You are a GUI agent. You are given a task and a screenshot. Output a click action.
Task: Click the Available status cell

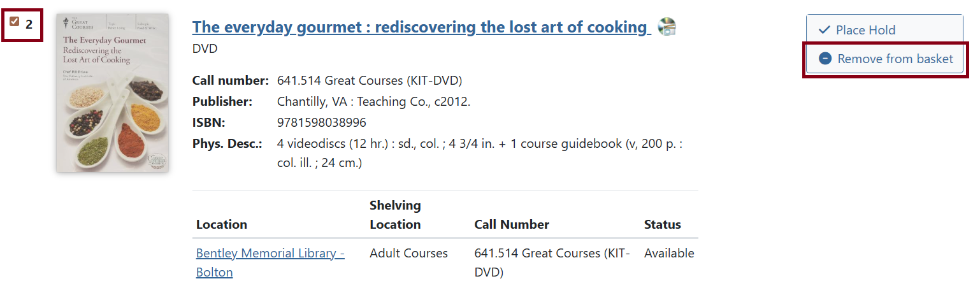pos(668,253)
